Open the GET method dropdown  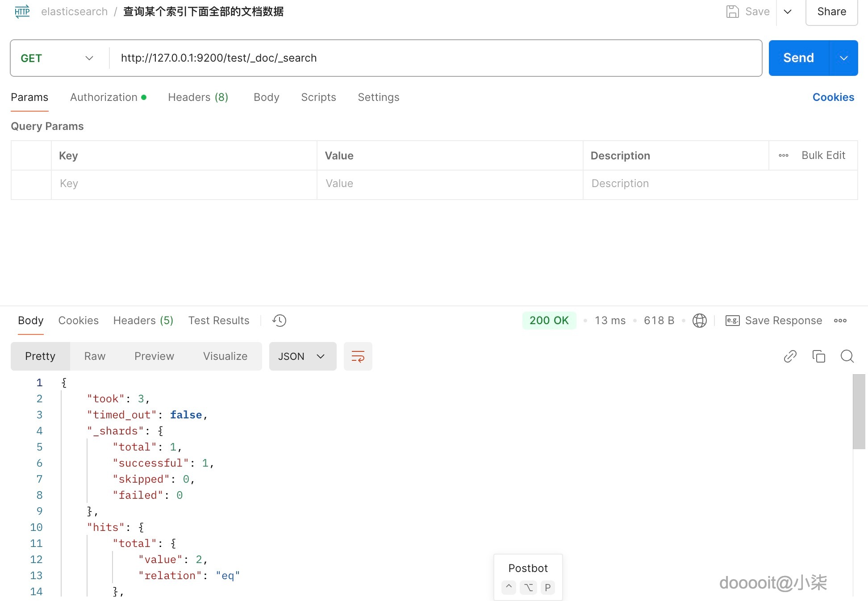[x=57, y=58]
